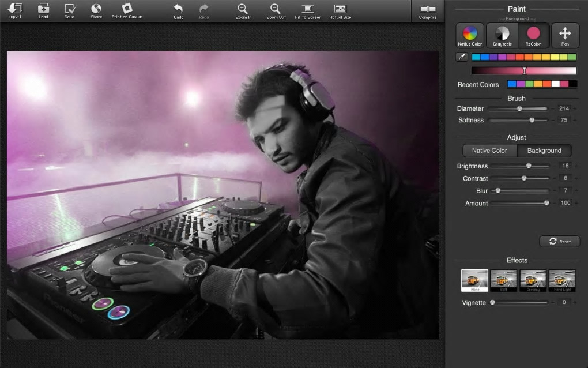Screen dimensions: 588x368
Task: Select the Background adjust tab
Action: tap(544, 151)
